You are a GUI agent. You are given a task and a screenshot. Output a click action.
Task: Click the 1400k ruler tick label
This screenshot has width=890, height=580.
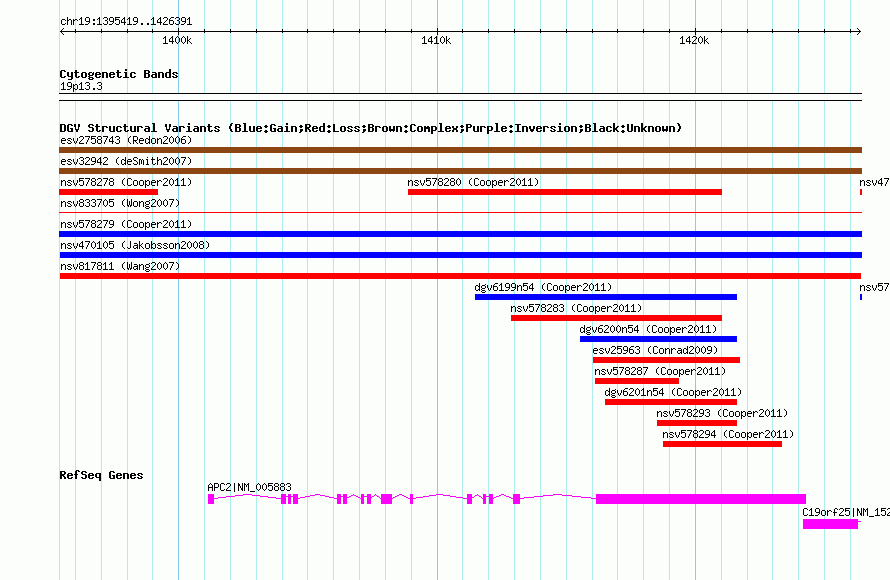[x=177, y=40]
